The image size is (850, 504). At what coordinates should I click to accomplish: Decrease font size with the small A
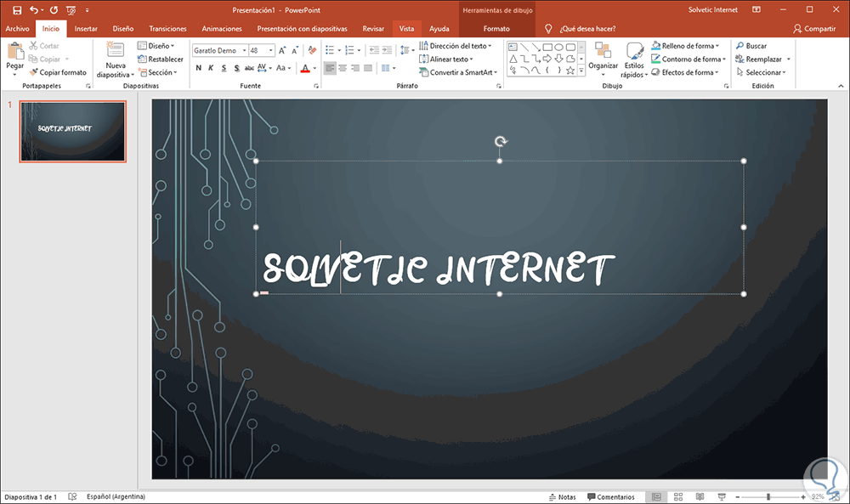pos(295,50)
